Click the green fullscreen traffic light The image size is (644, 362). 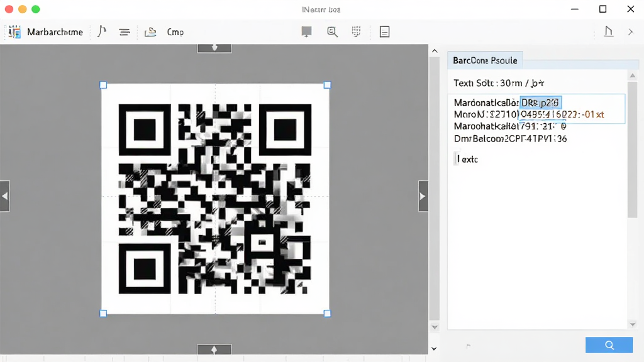(x=36, y=9)
